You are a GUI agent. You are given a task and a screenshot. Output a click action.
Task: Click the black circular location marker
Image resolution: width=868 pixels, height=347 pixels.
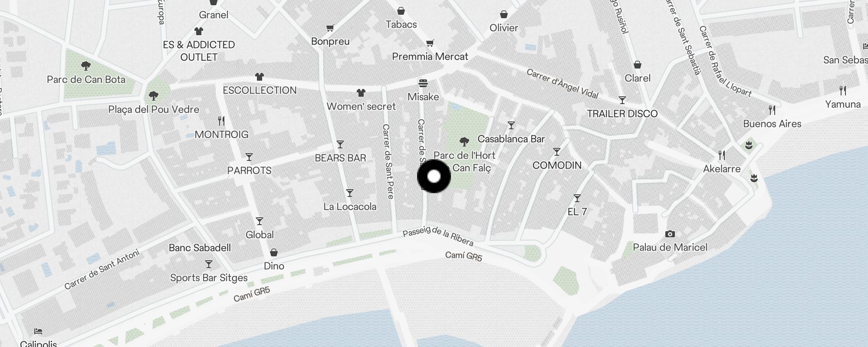click(x=434, y=177)
